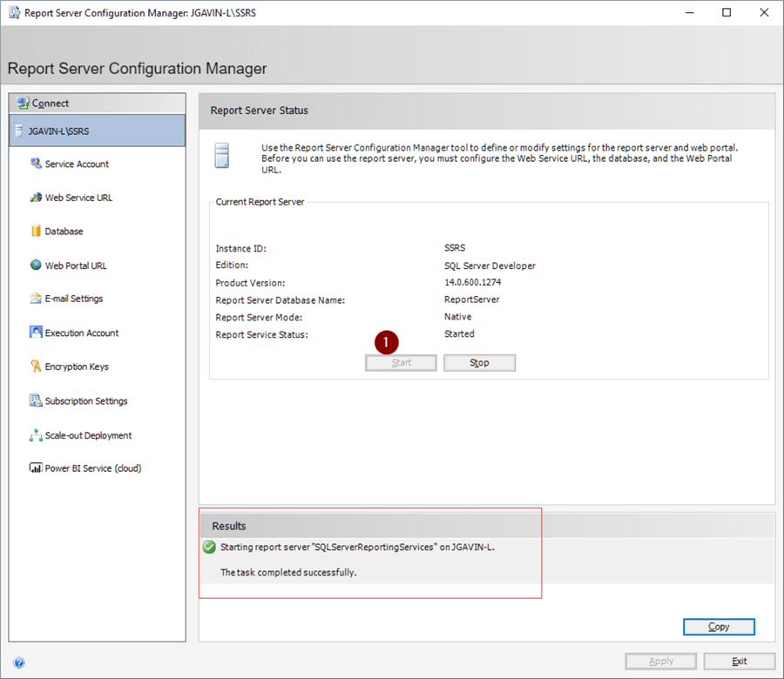The image size is (784, 679).
Task: Click the SQL Server Developer edition value
Action: (x=490, y=266)
